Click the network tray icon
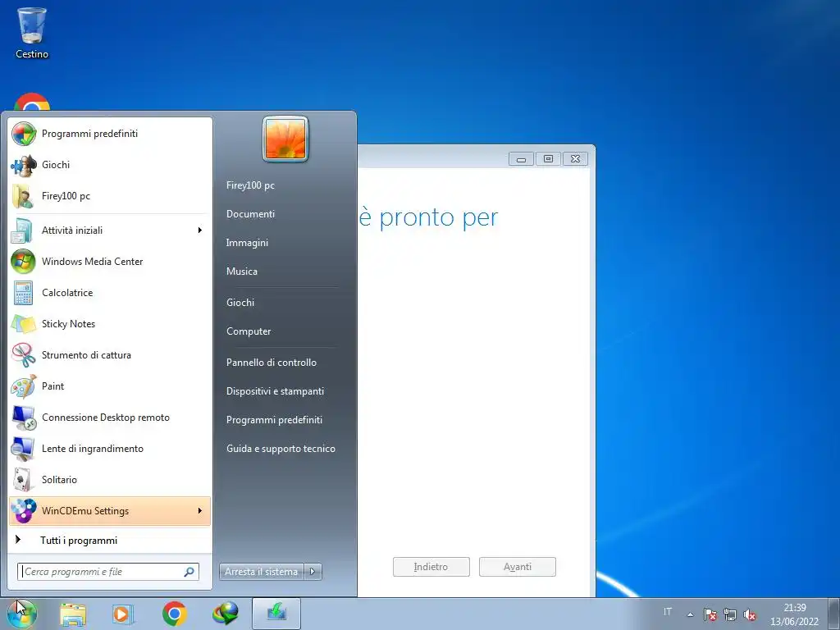This screenshot has width=840, height=630. 729,614
